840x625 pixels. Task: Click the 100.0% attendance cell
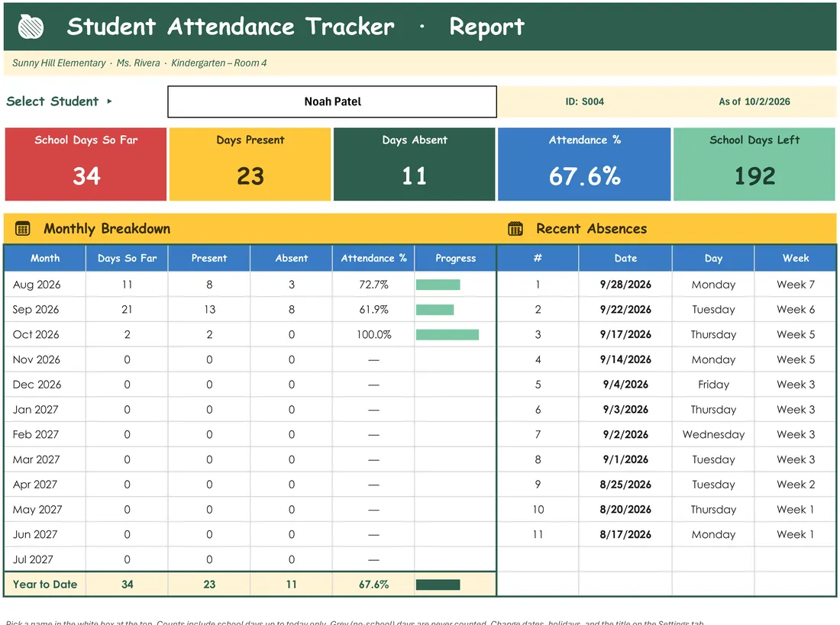click(x=373, y=335)
